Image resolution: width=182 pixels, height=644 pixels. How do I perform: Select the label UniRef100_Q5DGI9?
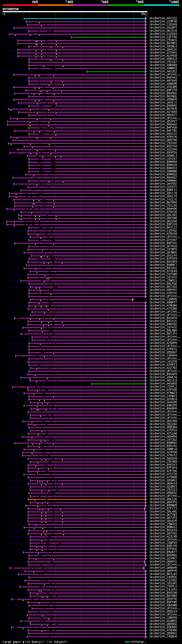click(x=163, y=612)
